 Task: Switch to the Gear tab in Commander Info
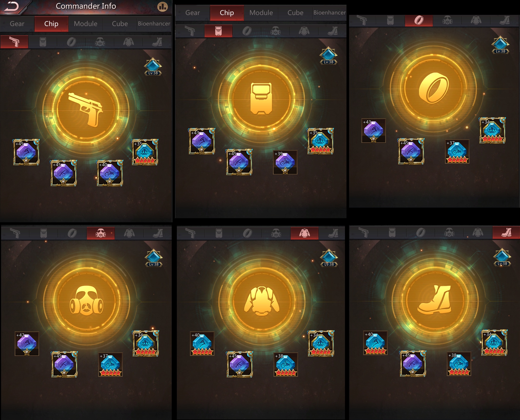(17, 24)
